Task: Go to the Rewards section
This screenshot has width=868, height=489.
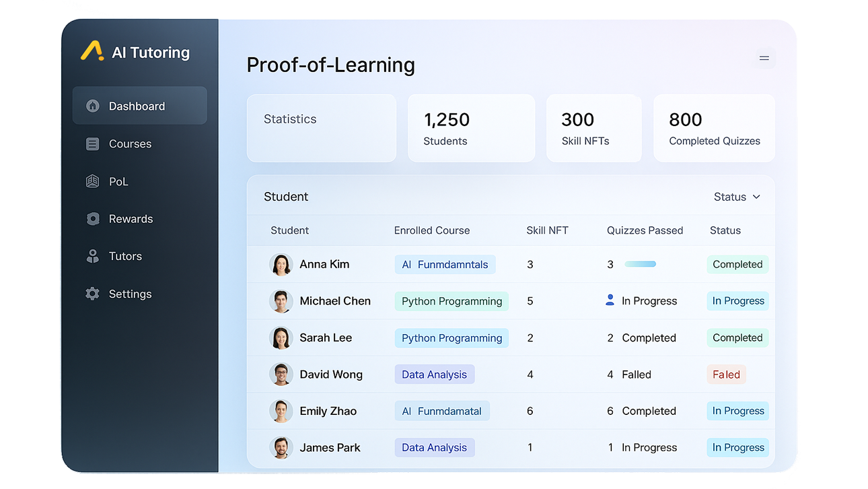Action: pyautogui.click(x=131, y=219)
